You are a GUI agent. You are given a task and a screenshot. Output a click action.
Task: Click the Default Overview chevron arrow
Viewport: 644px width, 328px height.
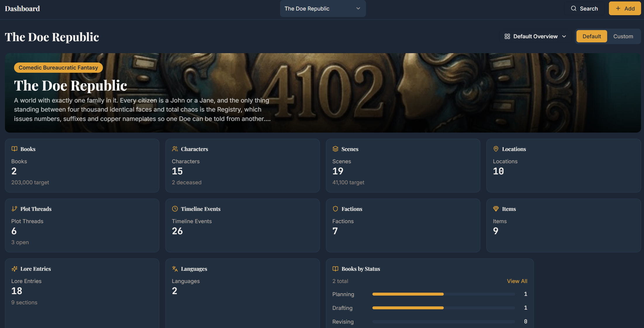pyautogui.click(x=564, y=37)
